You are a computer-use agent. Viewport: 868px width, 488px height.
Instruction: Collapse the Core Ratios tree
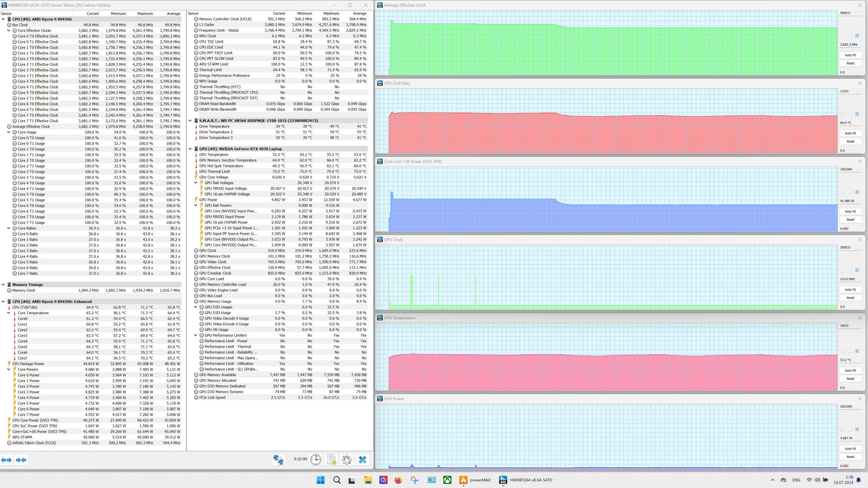point(9,228)
